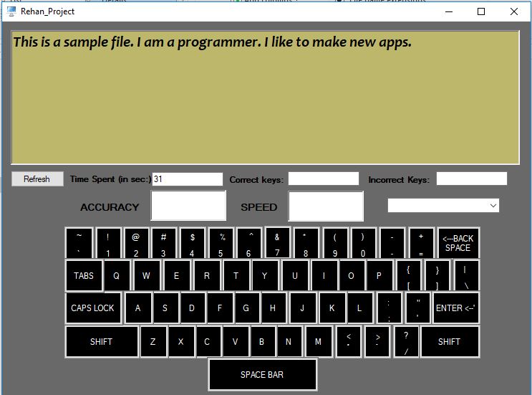Click the 1 / exclamation key
The height and width of the screenshot is (395, 532).
(x=108, y=243)
